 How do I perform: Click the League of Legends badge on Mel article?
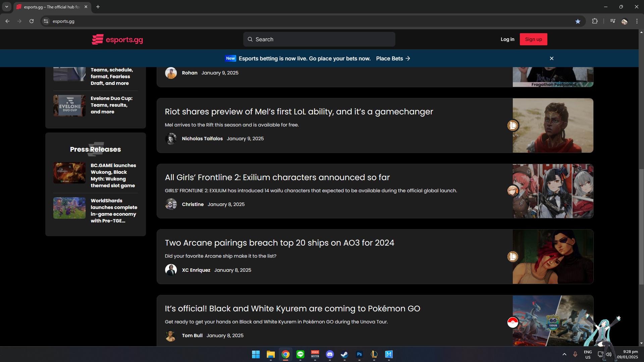click(513, 125)
